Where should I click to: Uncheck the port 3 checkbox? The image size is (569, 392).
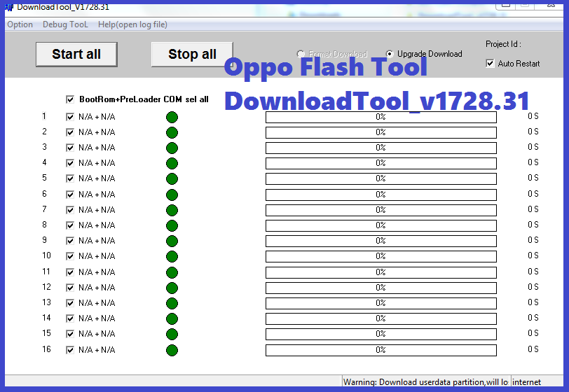pyautogui.click(x=70, y=148)
